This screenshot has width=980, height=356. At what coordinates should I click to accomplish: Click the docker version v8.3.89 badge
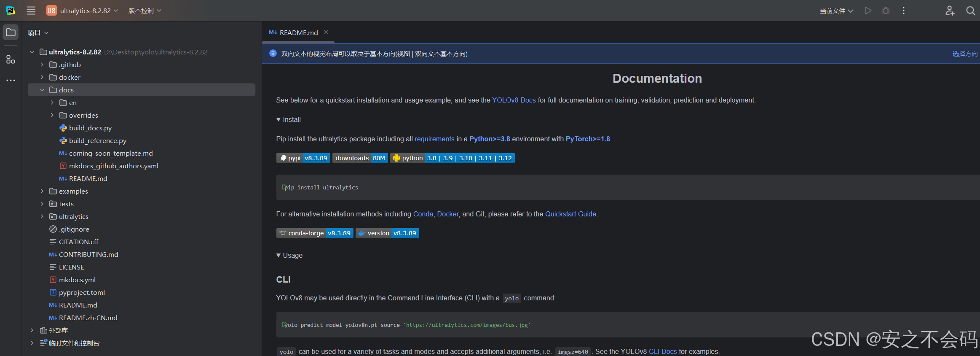(387, 233)
